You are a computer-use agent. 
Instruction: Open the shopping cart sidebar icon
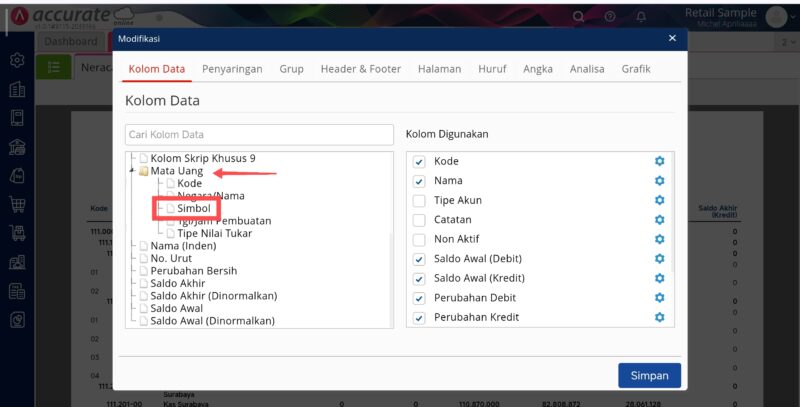tap(17, 205)
